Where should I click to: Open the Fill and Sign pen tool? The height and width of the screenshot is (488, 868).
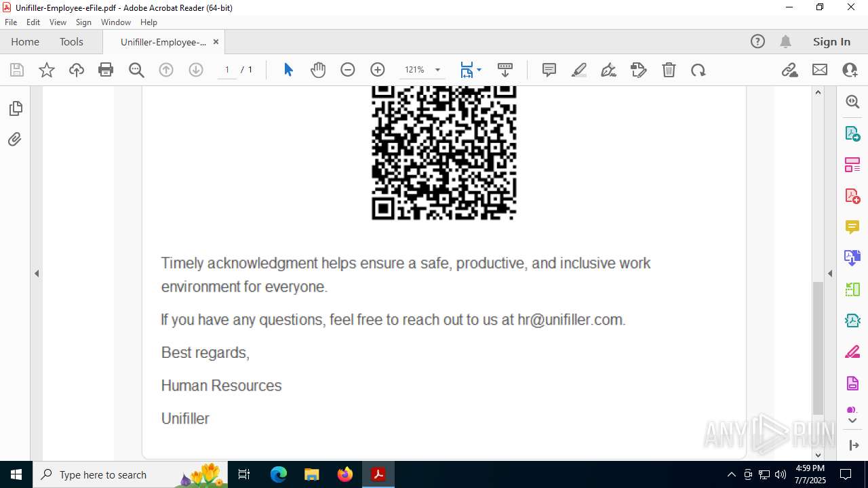(609, 70)
